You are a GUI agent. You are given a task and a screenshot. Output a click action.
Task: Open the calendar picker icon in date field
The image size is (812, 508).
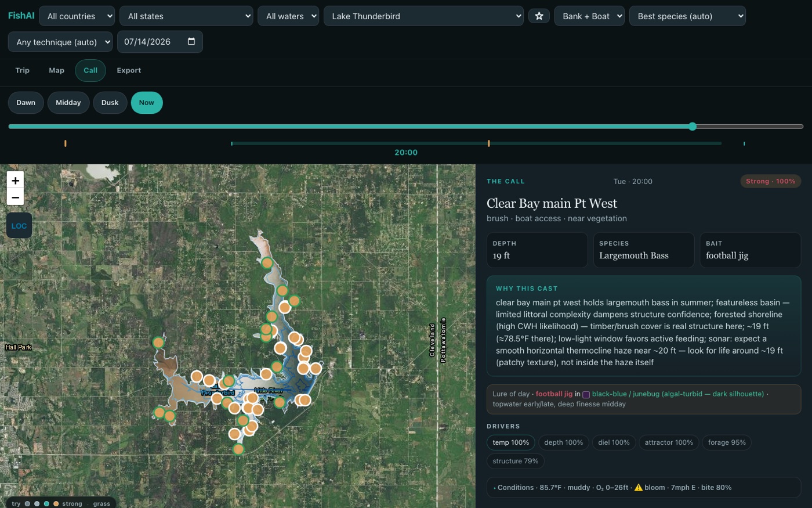191,42
